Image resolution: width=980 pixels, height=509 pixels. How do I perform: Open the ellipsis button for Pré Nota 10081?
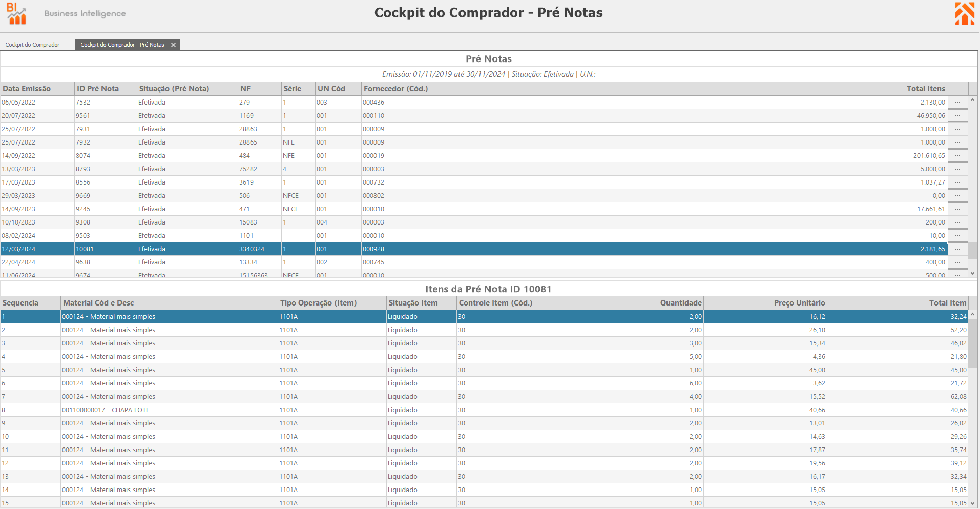[x=957, y=249]
